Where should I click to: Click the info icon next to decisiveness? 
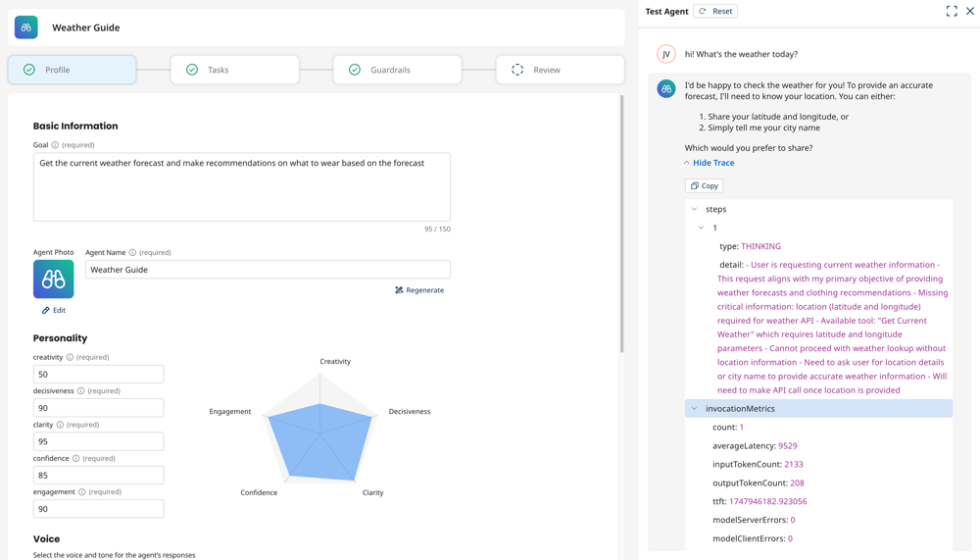(x=80, y=391)
